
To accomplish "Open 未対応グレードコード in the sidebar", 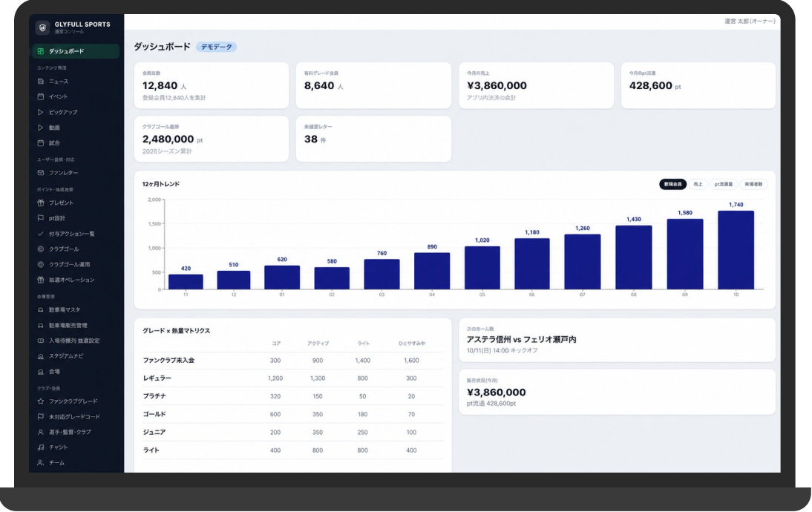I will [76, 417].
